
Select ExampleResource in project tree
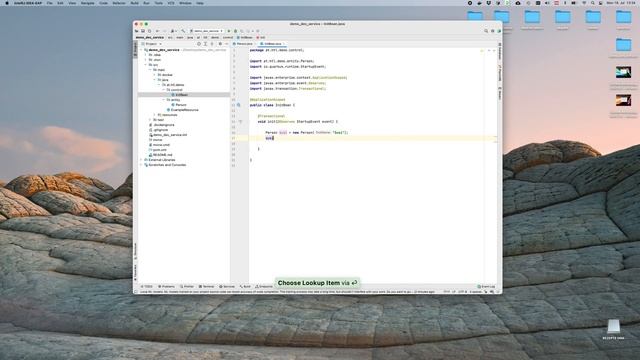(x=184, y=110)
